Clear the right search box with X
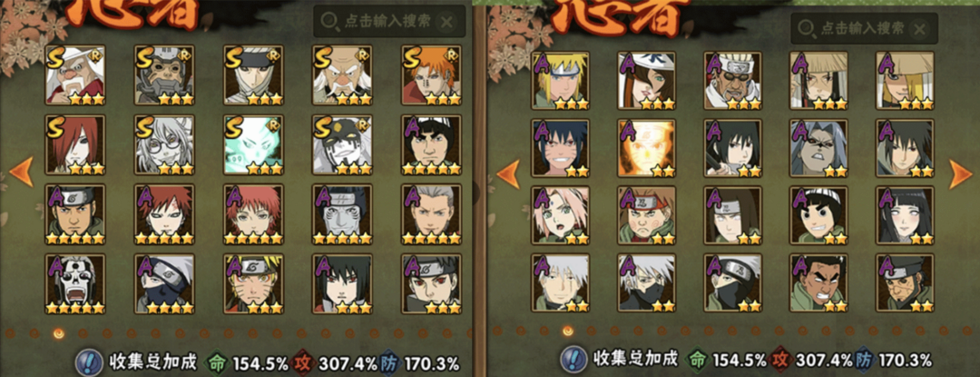The width and height of the screenshot is (980, 377). [919, 29]
